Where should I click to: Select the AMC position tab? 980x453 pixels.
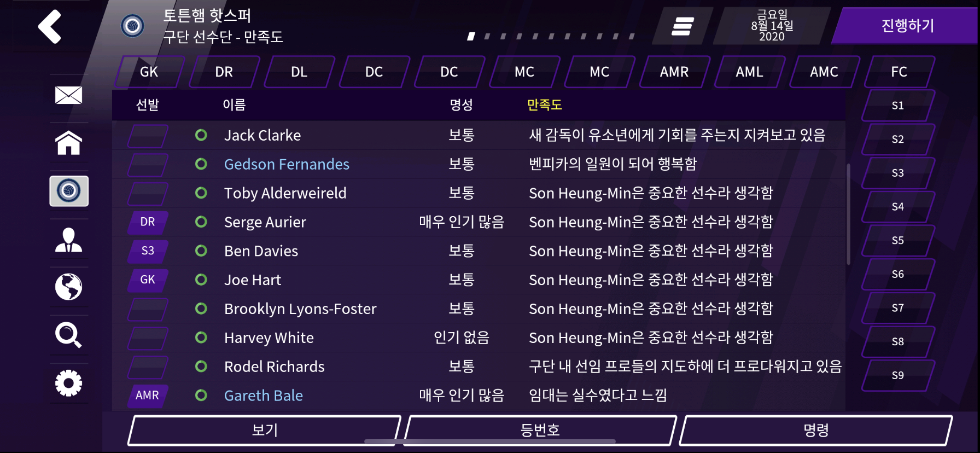click(x=824, y=72)
